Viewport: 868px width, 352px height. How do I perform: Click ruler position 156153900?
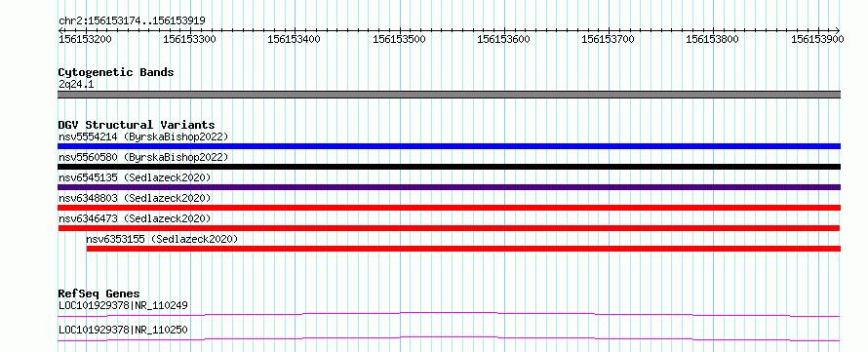coord(817,39)
